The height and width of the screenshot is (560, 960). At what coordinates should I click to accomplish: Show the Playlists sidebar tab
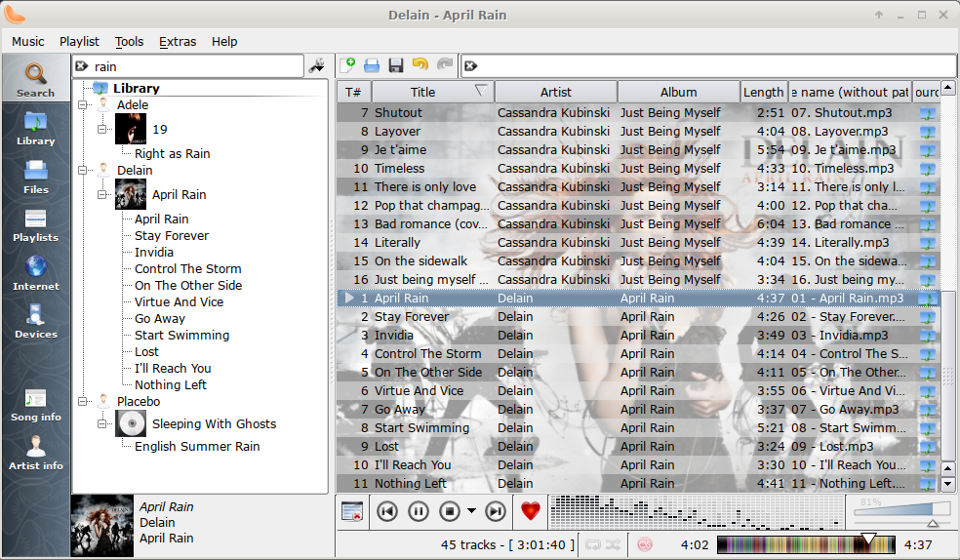tap(35, 225)
